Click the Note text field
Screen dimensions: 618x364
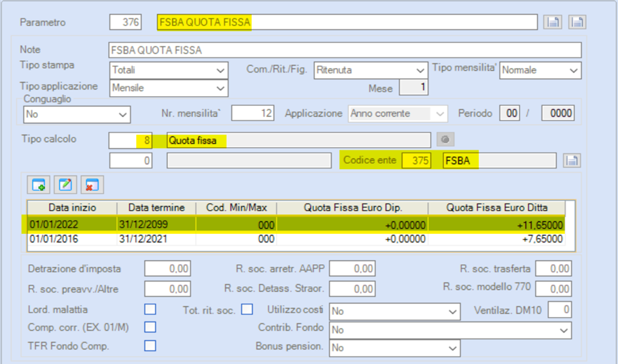(345, 50)
